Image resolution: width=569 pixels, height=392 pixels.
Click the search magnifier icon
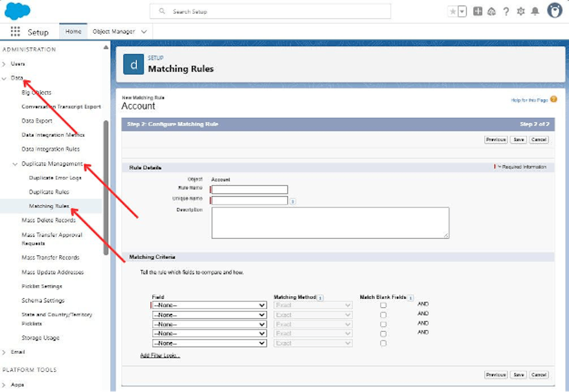coord(162,11)
